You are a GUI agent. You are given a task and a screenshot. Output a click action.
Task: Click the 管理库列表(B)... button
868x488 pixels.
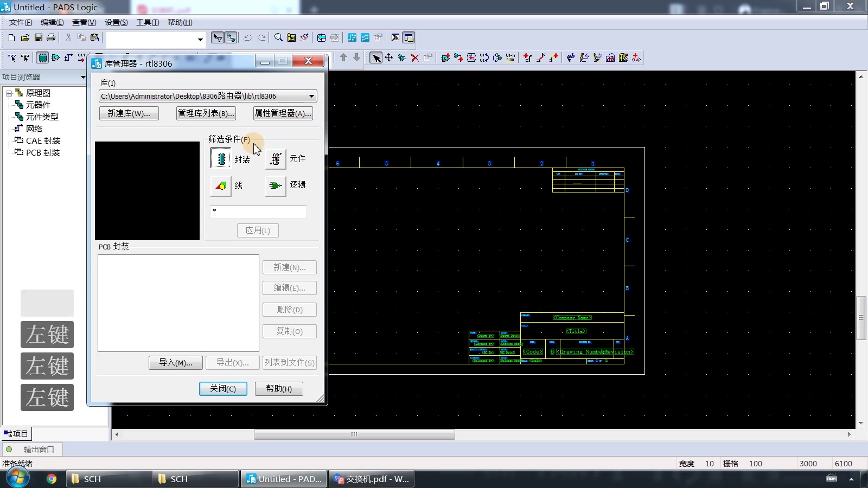pos(206,113)
